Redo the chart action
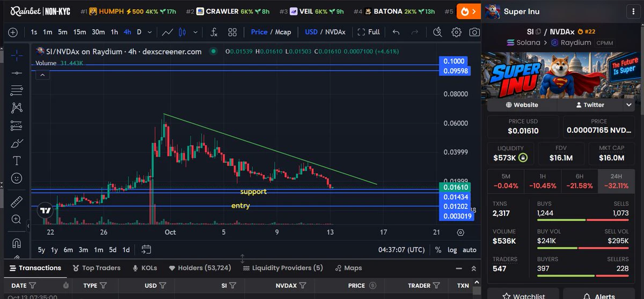644x299 pixels. (414, 32)
